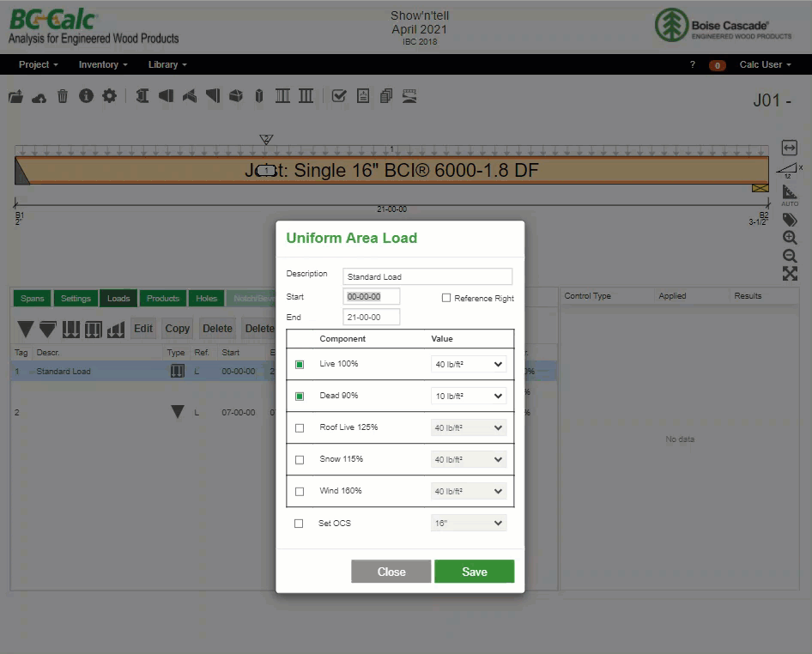The image size is (812, 654).
Task: Select the Loads tab
Action: pos(118,299)
